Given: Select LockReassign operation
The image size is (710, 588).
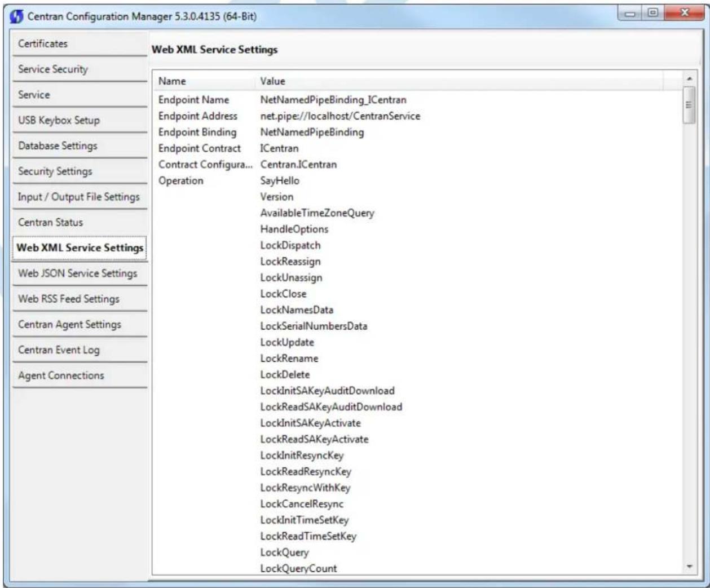Looking at the screenshot, I should tap(290, 262).
